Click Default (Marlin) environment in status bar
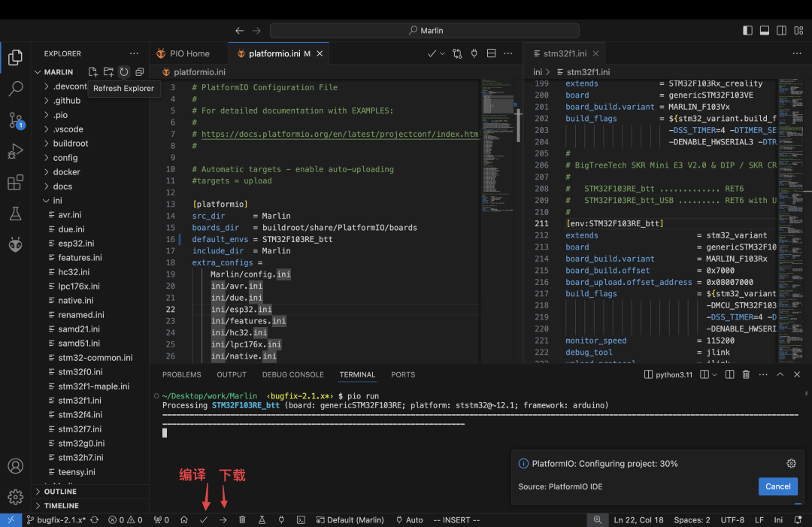This screenshot has width=812, height=527. [350, 519]
